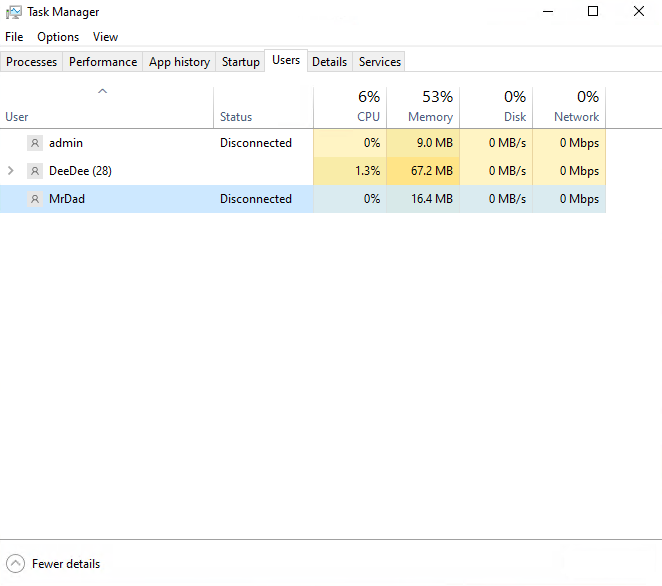Sort by the Disk column header
This screenshot has height=586, width=662.
click(x=496, y=108)
